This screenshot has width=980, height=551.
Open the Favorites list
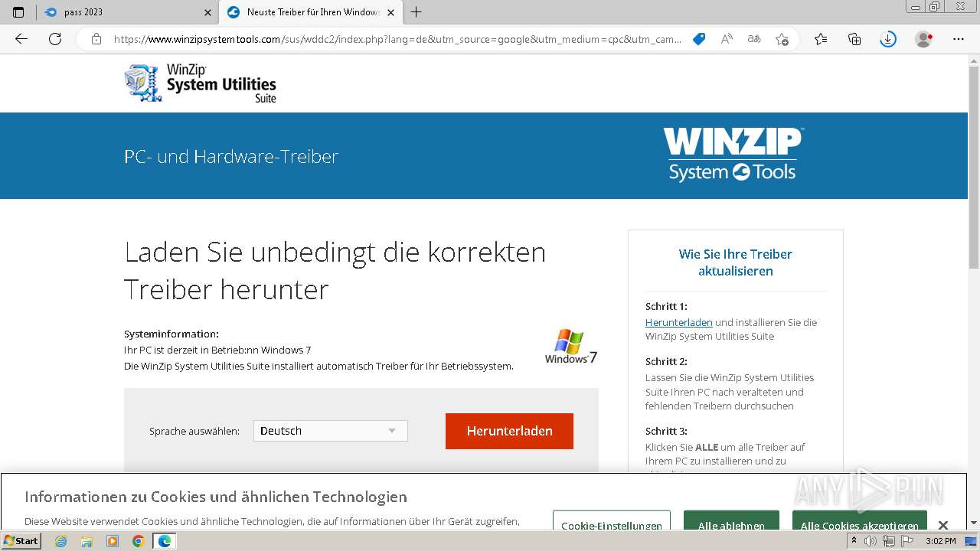click(821, 39)
